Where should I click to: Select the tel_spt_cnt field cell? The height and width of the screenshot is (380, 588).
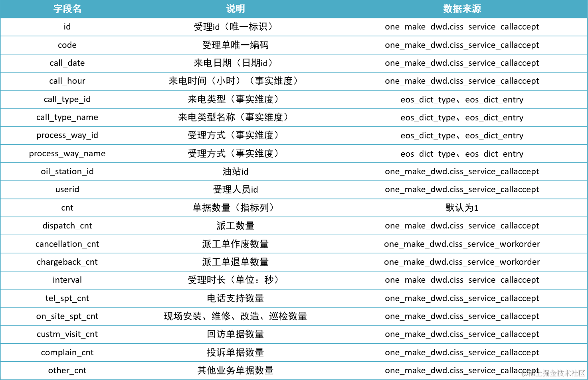point(67,298)
